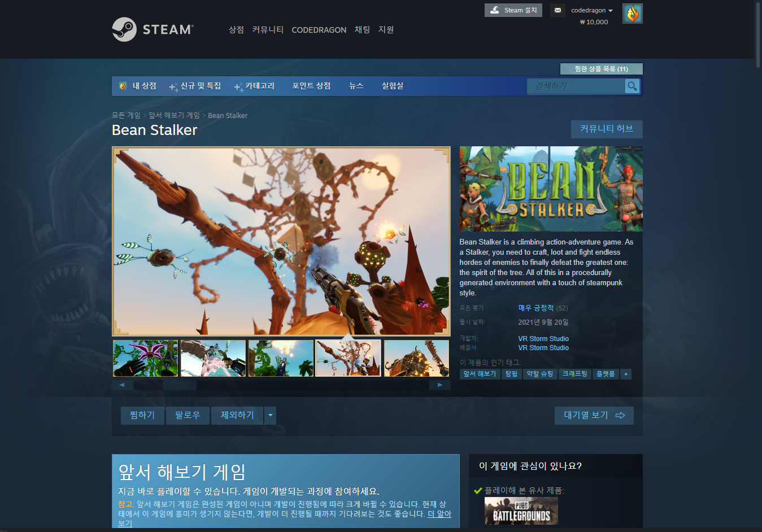The height and width of the screenshot is (532, 762).
Task: Click the PUBG Battlegrounds image
Action: (x=521, y=511)
